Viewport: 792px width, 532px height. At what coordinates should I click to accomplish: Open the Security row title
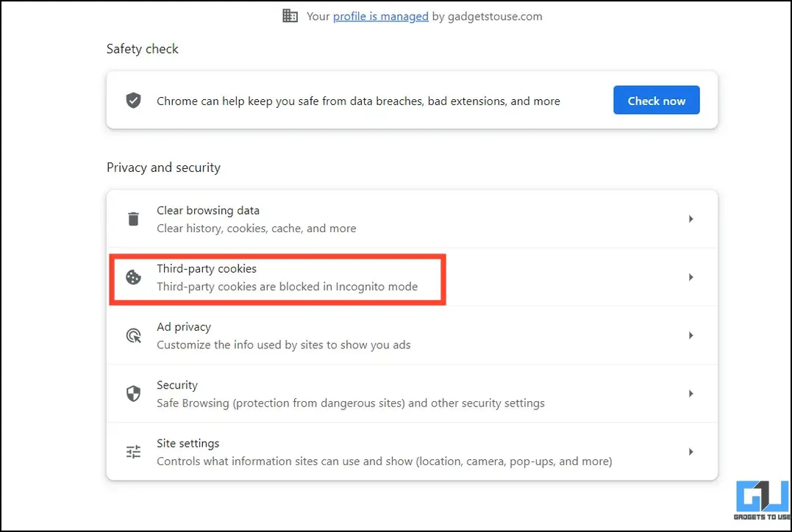click(x=176, y=385)
